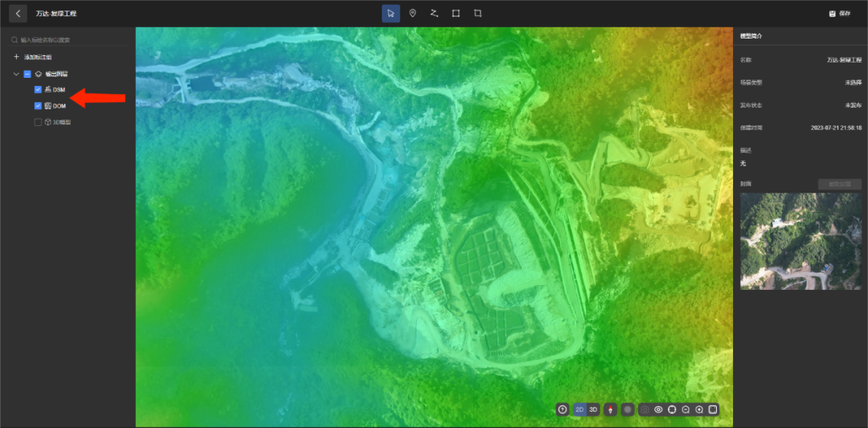Select the crop tool in top toolbar

pyautogui.click(x=477, y=14)
